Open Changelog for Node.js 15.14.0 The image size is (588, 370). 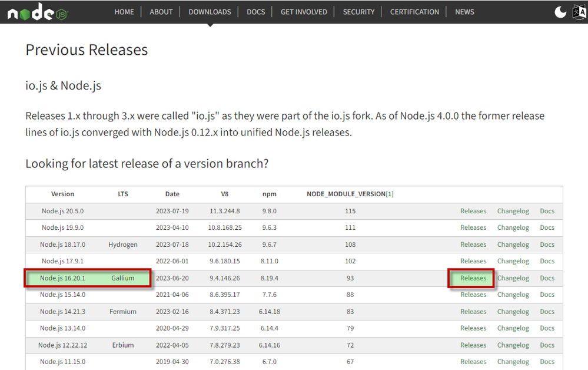pos(513,295)
